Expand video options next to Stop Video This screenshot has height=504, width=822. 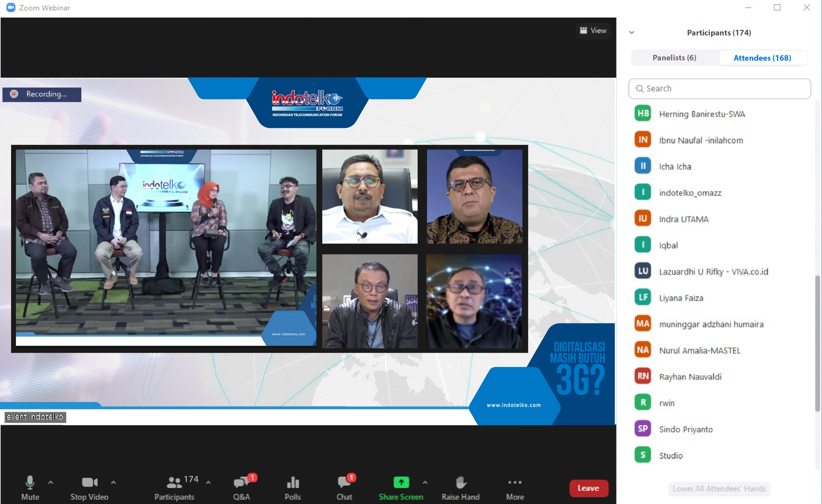113,483
